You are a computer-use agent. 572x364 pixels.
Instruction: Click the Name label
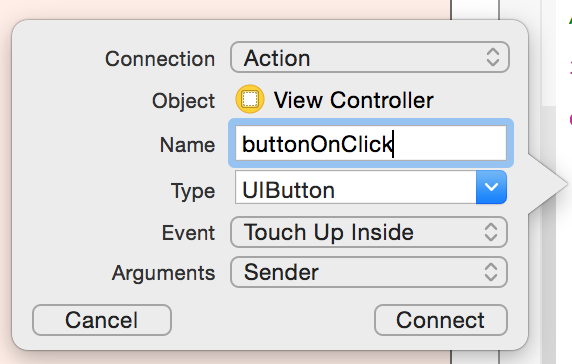188,145
